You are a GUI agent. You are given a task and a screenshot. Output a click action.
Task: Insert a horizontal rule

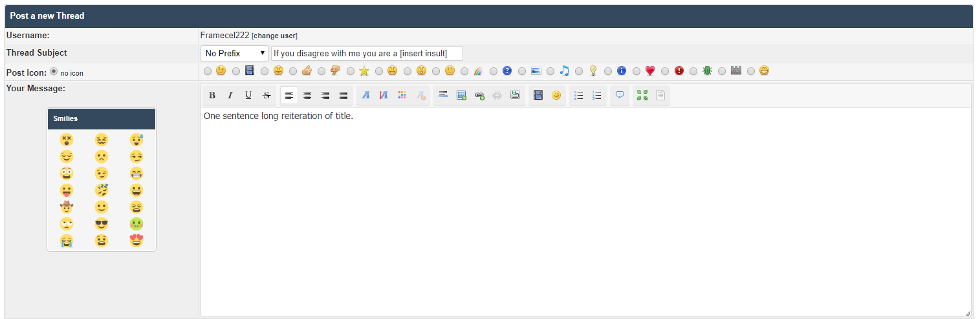(443, 95)
